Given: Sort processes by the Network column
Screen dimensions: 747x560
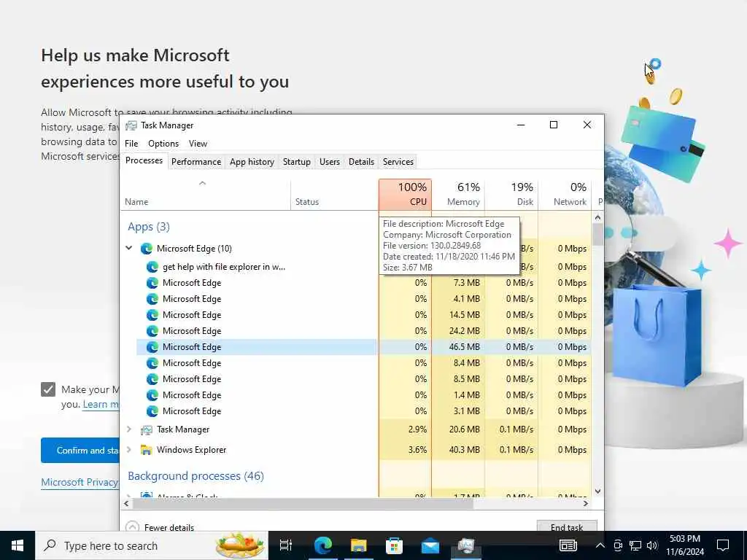Looking at the screenshot, I should 565,194.
